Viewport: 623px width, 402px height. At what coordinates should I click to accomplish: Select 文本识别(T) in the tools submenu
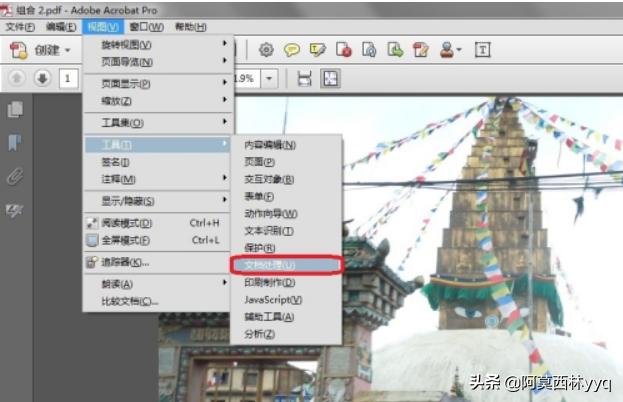(x=286, y=231)
